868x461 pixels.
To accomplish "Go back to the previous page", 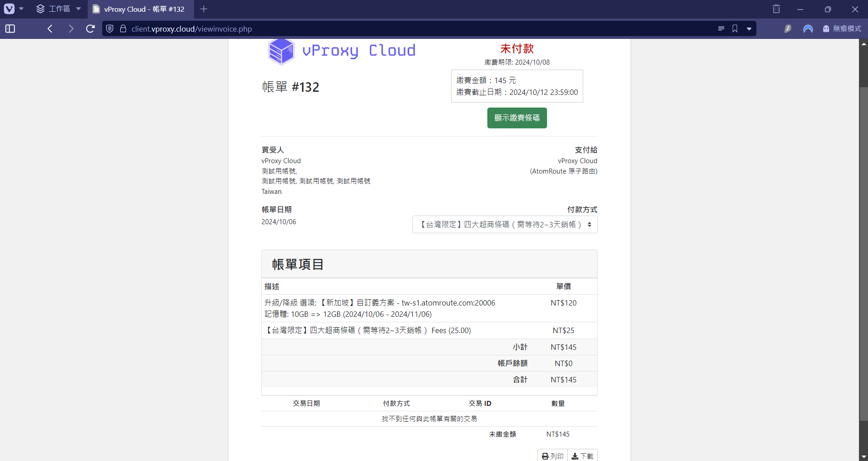I will click(x=50, y=29).
